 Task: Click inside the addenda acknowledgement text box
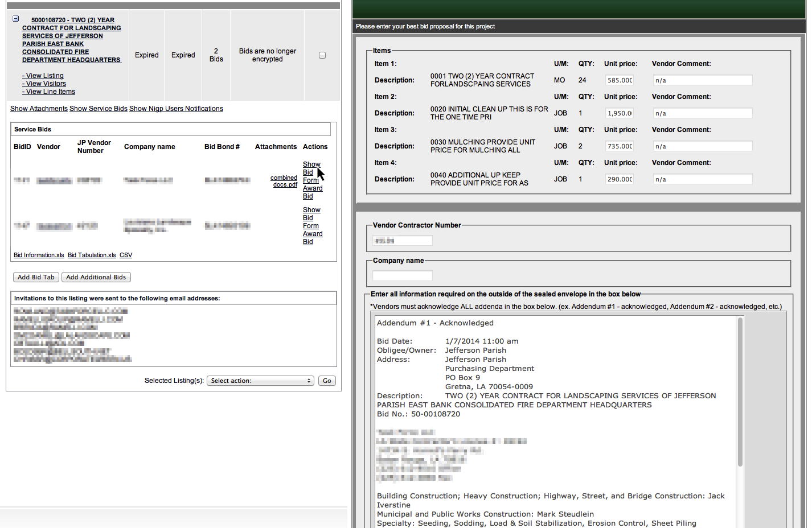pyautogui.click(x=555, y=421)
